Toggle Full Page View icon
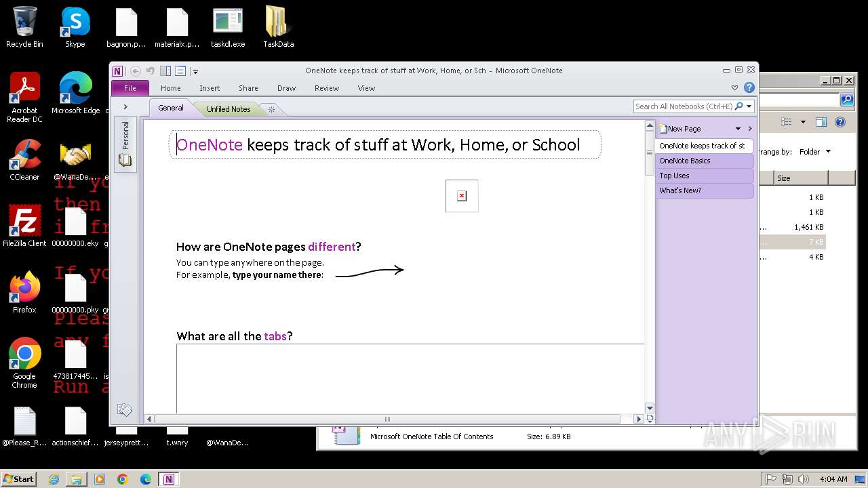Viewport: 868px width, 488px height. [180, 70]
